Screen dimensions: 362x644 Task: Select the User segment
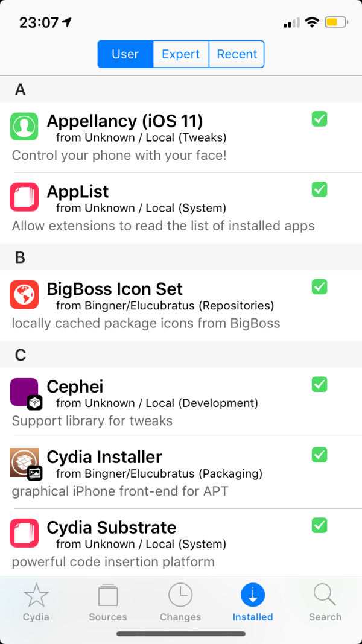125,54
